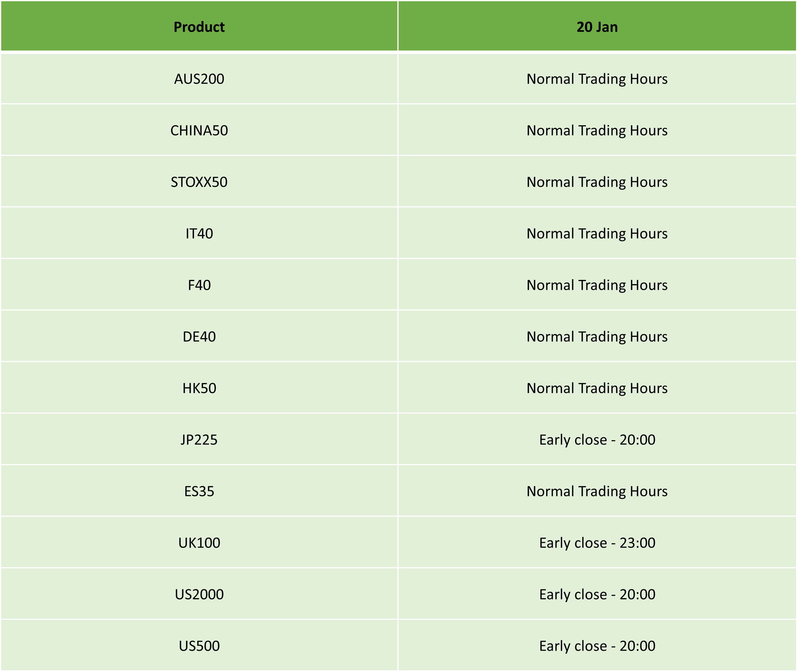Select the F40 product cell
799x672 pixels.
pos(199,285)
